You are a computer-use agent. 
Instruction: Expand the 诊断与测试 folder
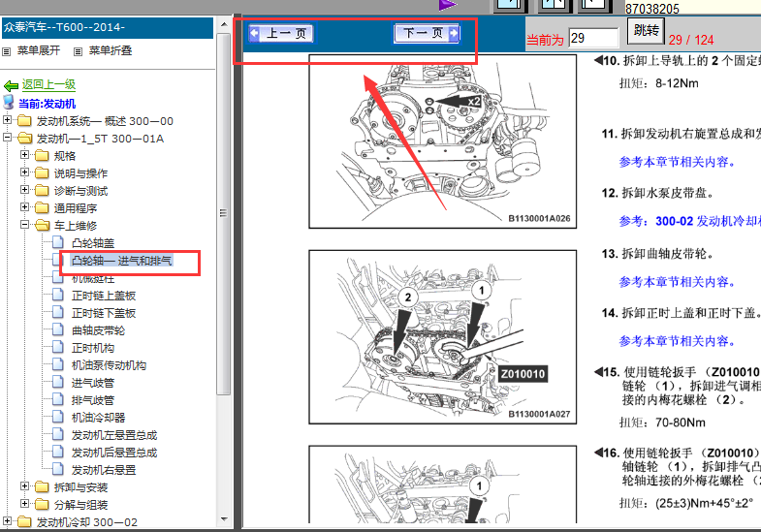click(x=24, y=190)
